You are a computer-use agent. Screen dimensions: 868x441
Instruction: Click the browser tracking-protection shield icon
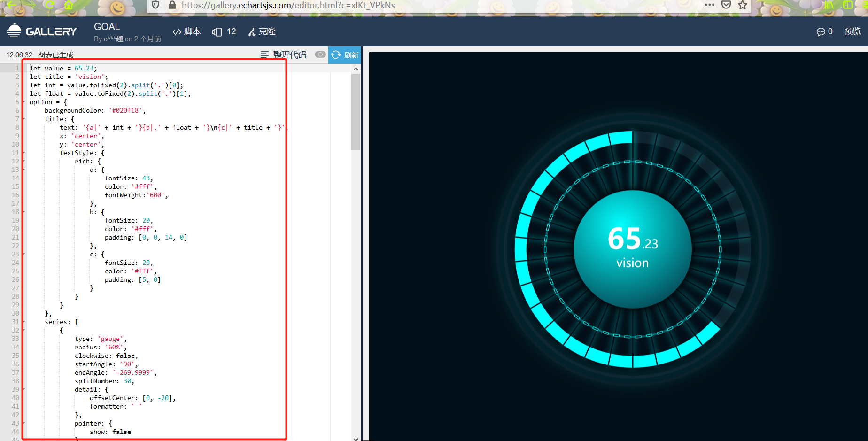click(x=155, y=5)
